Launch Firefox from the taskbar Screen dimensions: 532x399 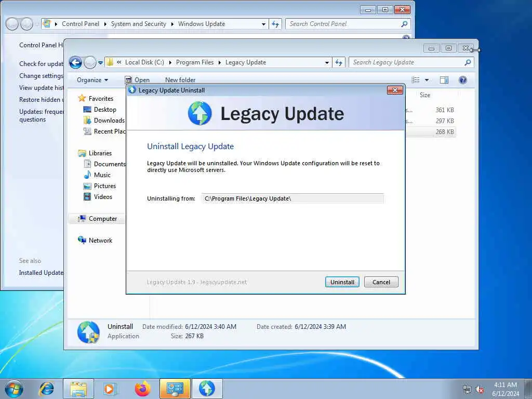[142, 389]
